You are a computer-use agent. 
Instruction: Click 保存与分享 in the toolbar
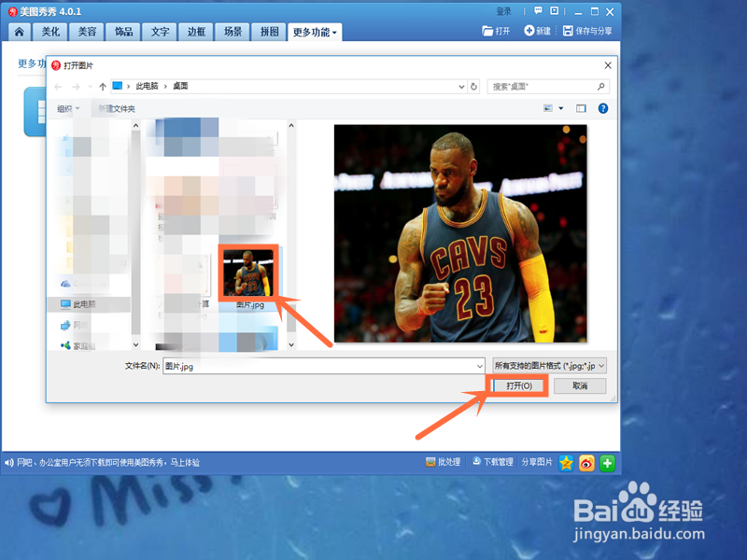[x=587, y=31]
